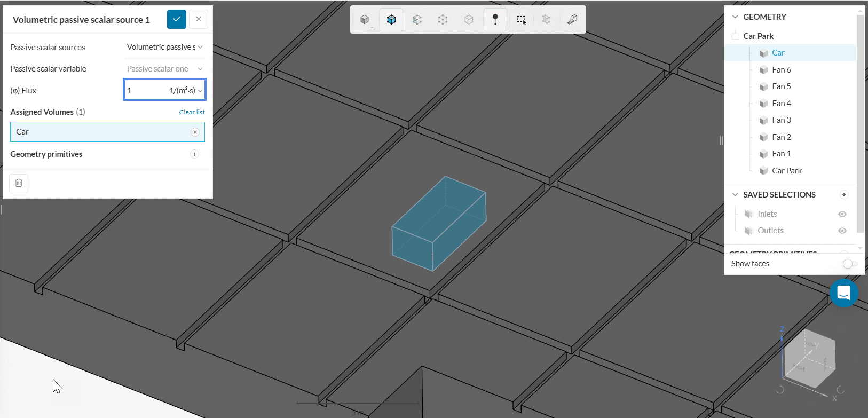Open the flux unit dropdown
868x418 pixels.
pyautogui.click(x=186, y=91)
